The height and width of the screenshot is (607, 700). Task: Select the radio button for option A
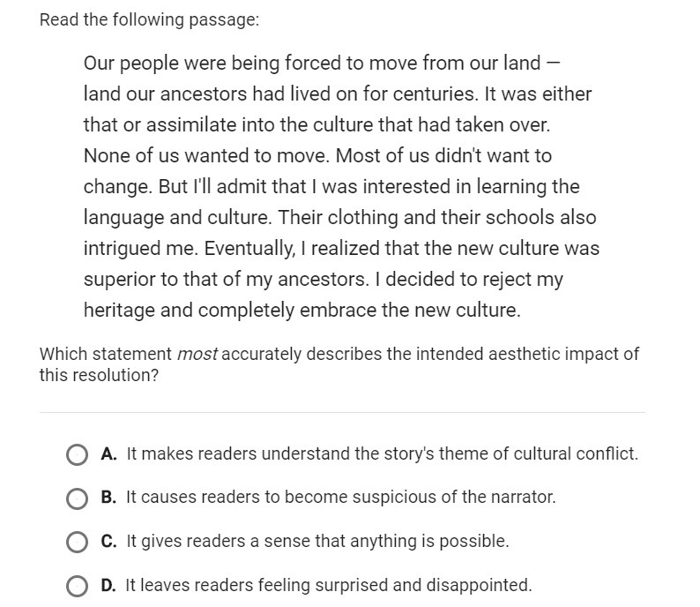[77, 454]
